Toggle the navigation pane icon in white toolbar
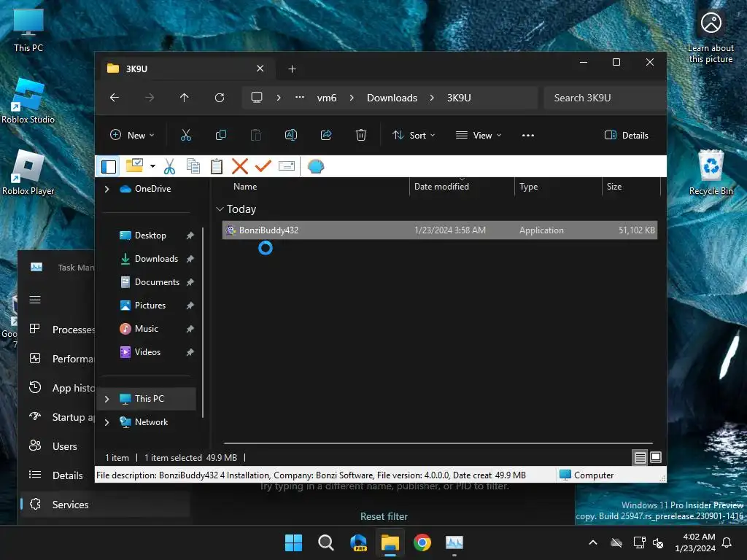 pos(109,167)
